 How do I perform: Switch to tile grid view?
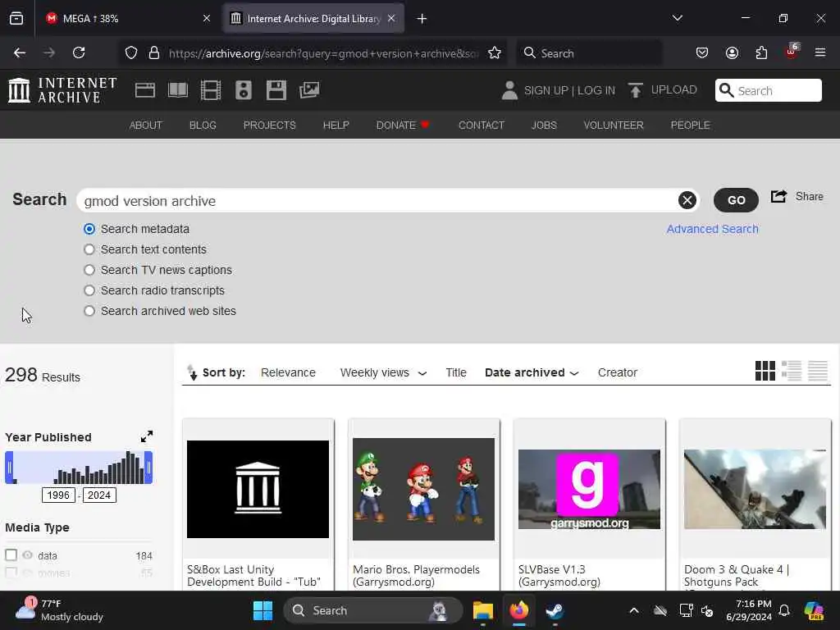click(x=765, y=371)
